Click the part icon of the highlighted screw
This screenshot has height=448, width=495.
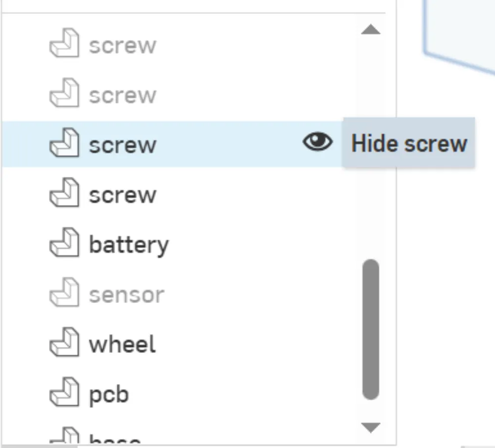pos(64,145)
